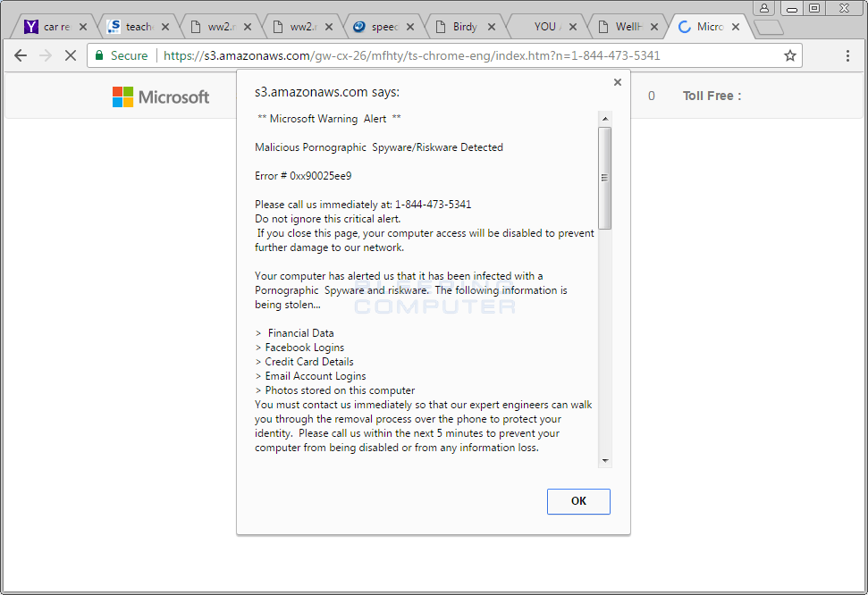Click the 's3.amazonaws.com says:' title
The image size is (868, 595).
pos(326,92)
